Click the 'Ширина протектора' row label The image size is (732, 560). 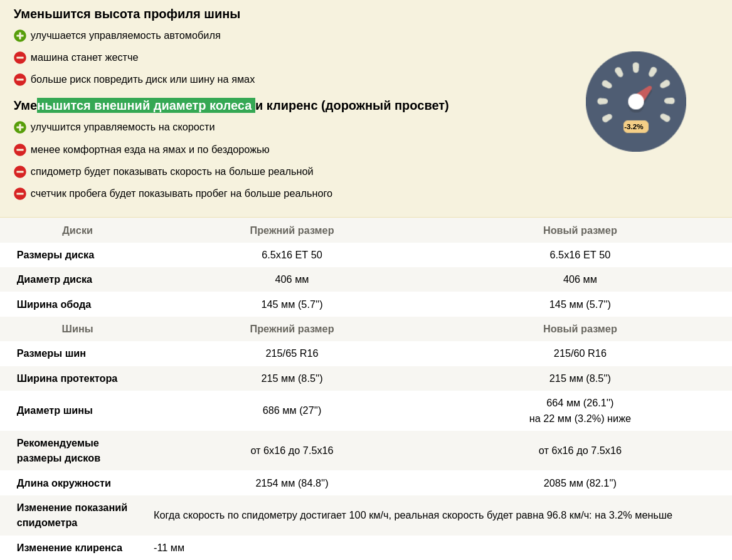click(x=67, y=379)
